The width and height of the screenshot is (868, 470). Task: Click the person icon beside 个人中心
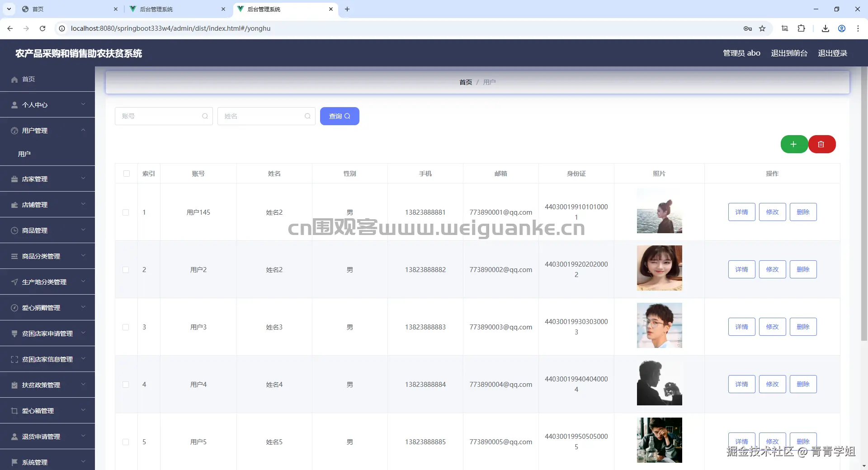14,105
